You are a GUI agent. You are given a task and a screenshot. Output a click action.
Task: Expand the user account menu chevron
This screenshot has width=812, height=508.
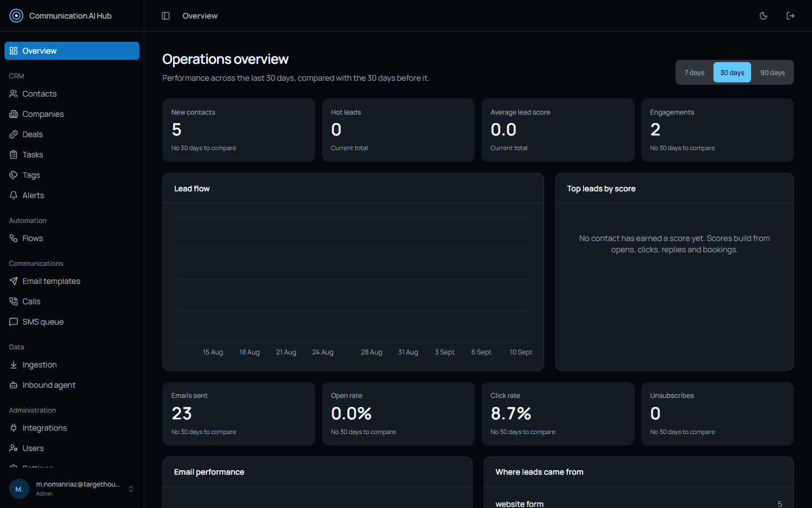(x=131, y=489)
